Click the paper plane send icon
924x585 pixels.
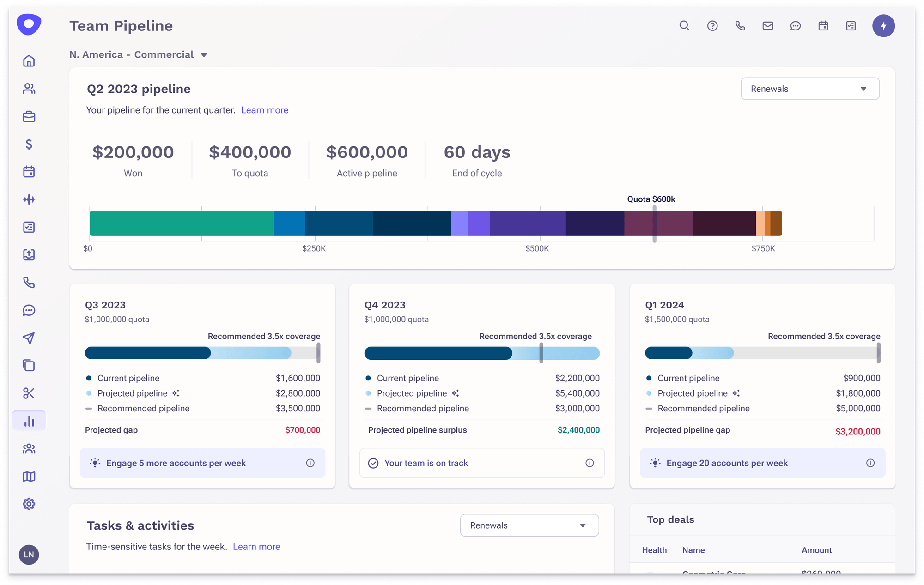pos(29,338)
